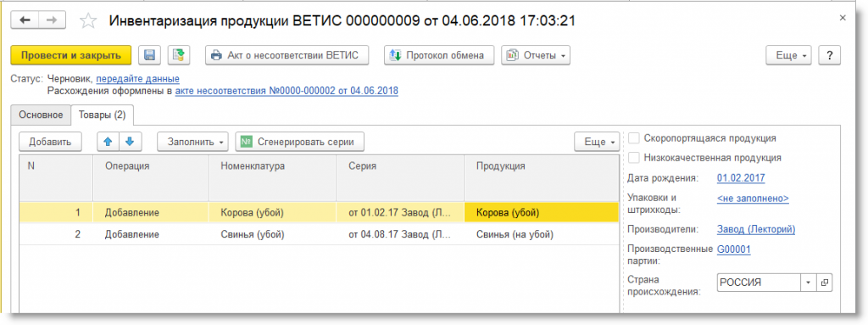Expand the Заполнить dropdown
Screen dimensions: 868x325
193,142
